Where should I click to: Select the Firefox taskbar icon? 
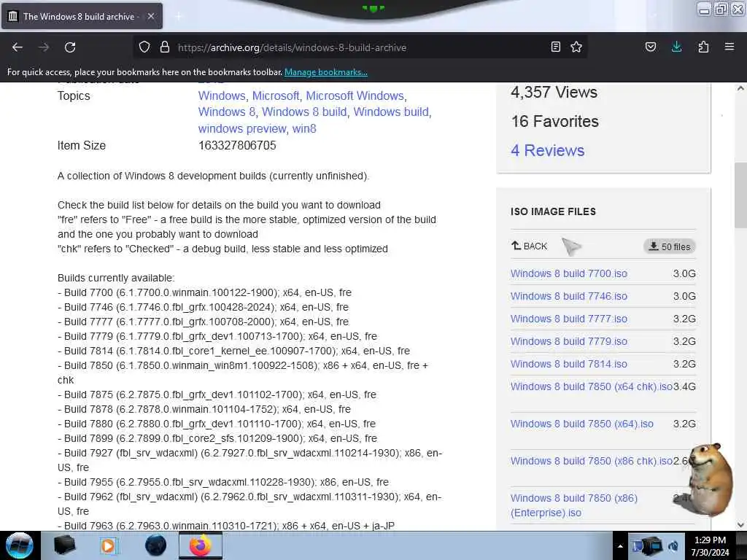[201, 545]
